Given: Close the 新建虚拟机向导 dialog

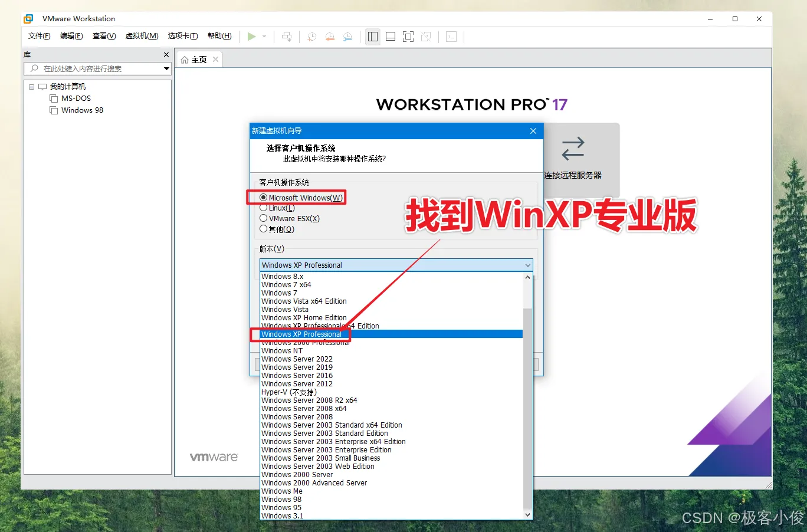Looking at the screenshot, I should tap(533, 131).
